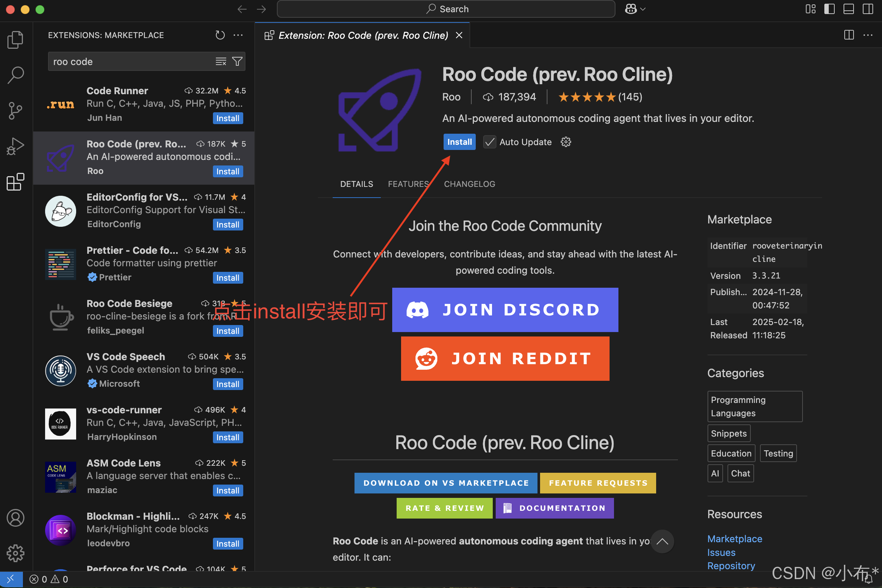Customize layout from title bar
Screen dimensions: 882x588
pyautogui.click(x=811, y=9)
